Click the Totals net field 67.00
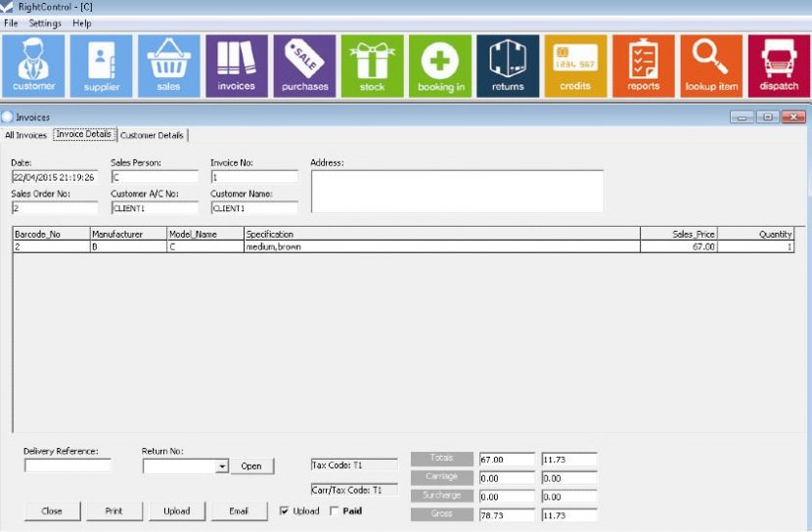The image size is (812, 532). [507, 460]
